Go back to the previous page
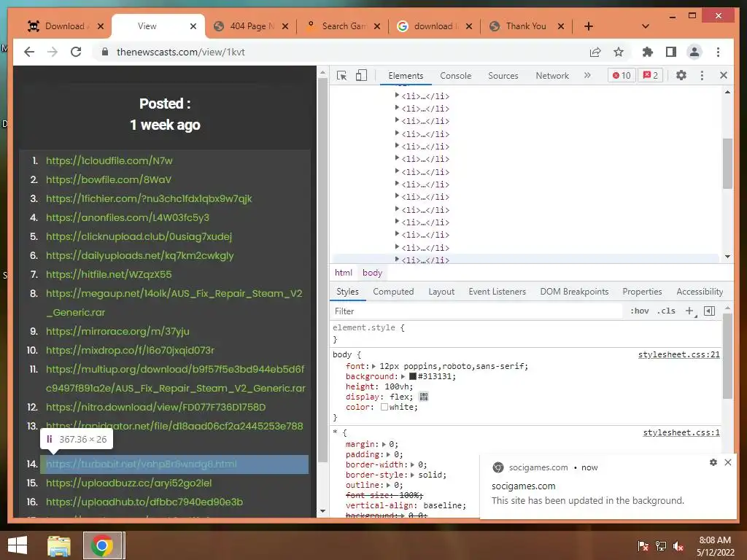 tap(29, 52)
